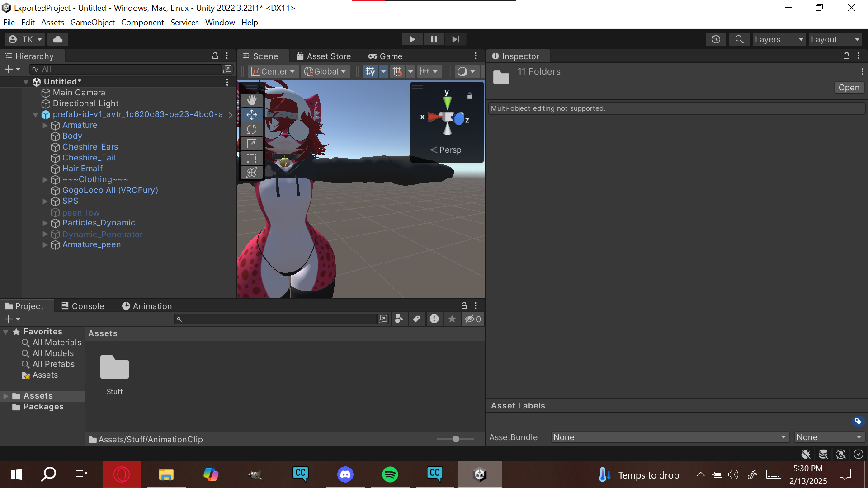Image resolution: width=868 pixels, height=488 pixels.
Task: Open the Component menu
Action: click(x=142, y=22)
